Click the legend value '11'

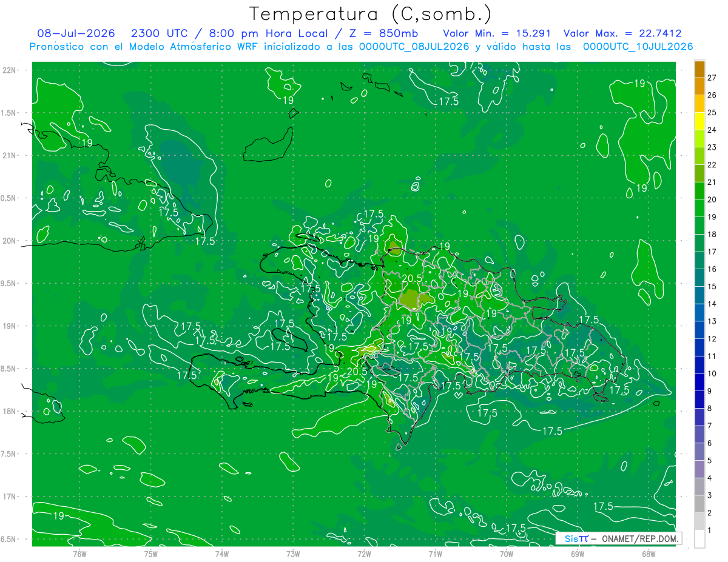712,356
